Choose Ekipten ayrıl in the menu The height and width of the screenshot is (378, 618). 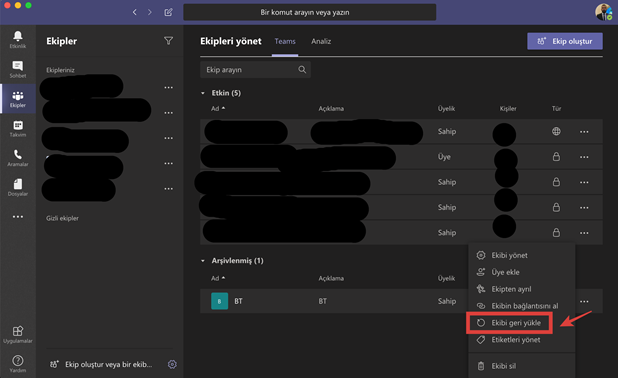pyautogui.click(x=511, y=289)
